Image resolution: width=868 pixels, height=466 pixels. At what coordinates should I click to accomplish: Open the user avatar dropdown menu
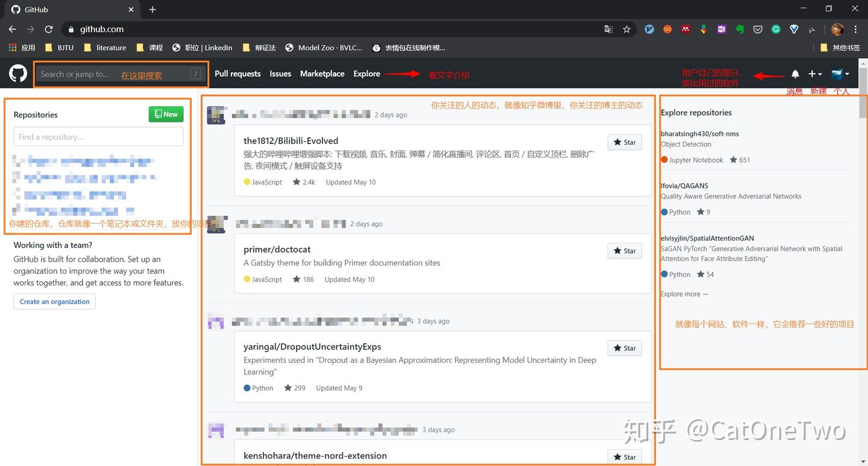click(x=840, y=74)
